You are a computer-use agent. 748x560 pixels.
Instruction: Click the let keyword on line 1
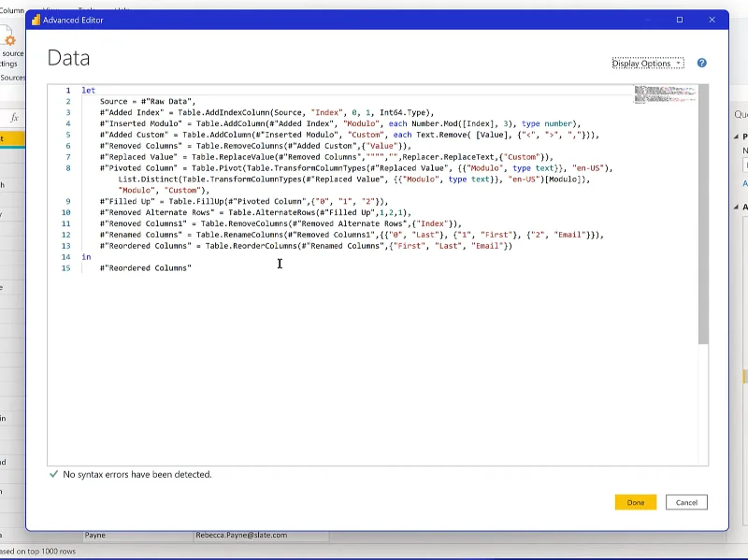pyautogui.click(x=88, y=90)
